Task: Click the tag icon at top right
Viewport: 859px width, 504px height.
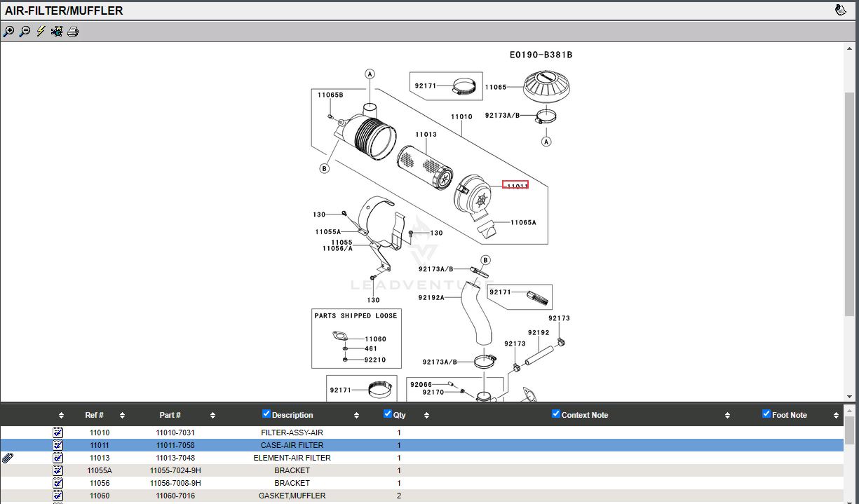Action: tap(841, 11)
